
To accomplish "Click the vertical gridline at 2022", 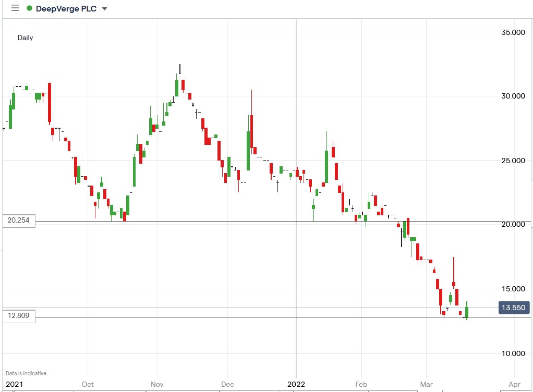I will [x=297, y=209].
